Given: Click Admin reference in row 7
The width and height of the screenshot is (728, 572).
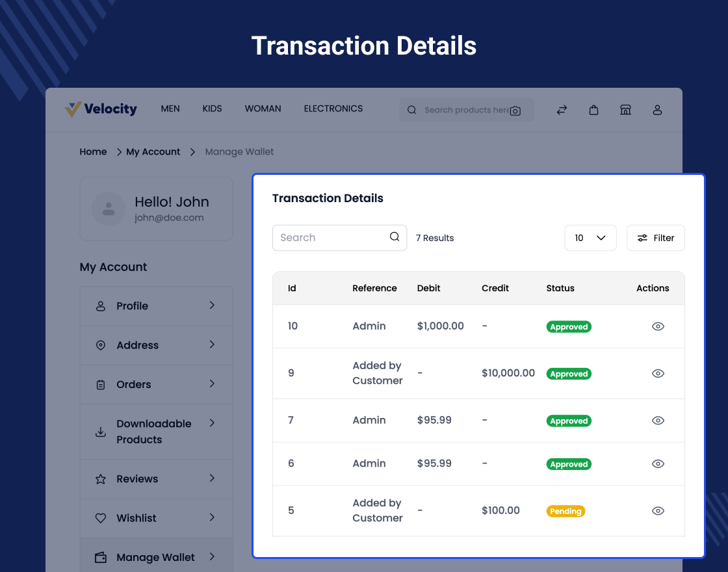Looking at the screenshot, I should click(x=369, y=420).
